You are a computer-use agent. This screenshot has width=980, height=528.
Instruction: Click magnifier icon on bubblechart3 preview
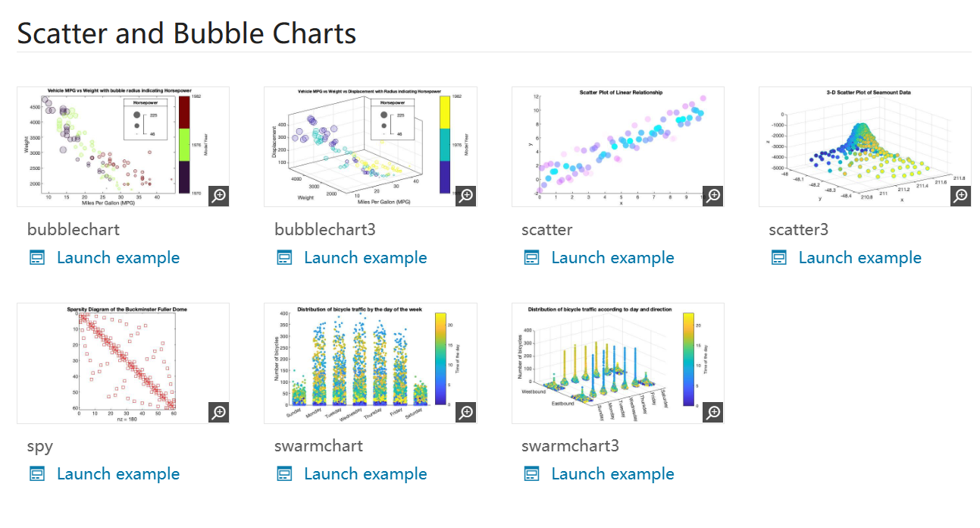click(x=466, y=196)
